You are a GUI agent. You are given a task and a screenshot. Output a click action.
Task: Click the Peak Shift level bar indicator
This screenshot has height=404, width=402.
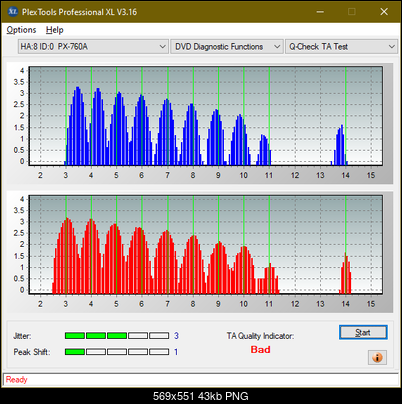click(x=117, y=352)
